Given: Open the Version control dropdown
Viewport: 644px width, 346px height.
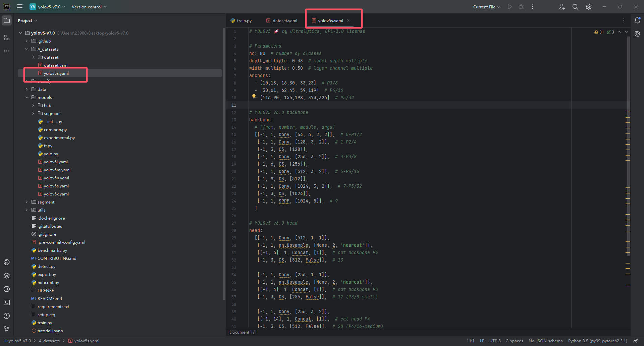Looking at the screenshot, I should tap(89, 7).
